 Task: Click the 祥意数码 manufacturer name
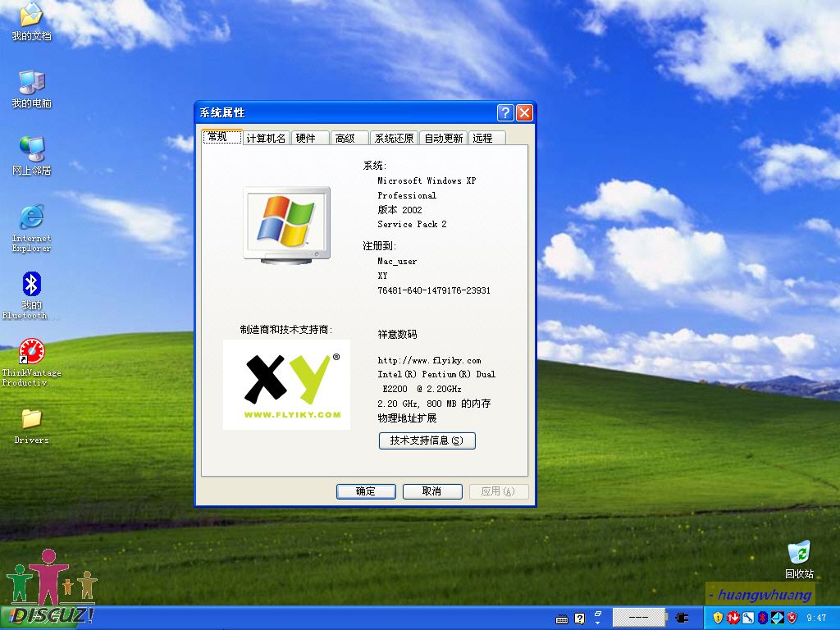pos(397,335)
